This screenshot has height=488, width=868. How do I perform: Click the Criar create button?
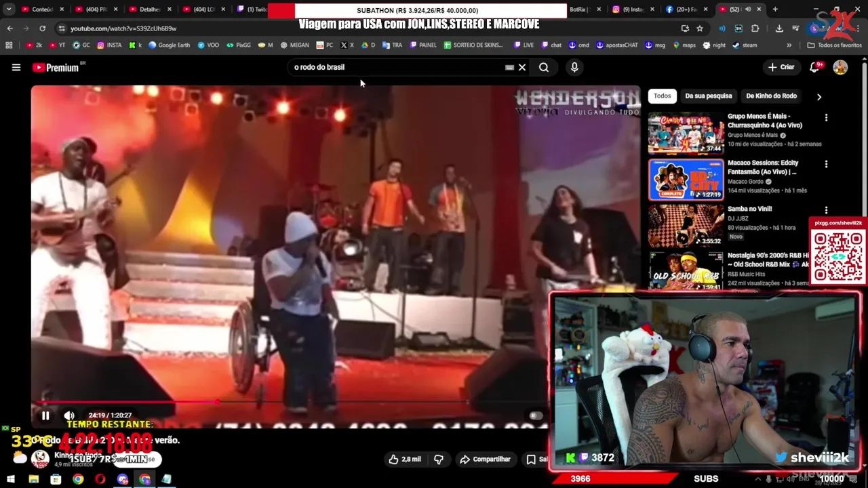pyautogui.click(x=781, y=67)
